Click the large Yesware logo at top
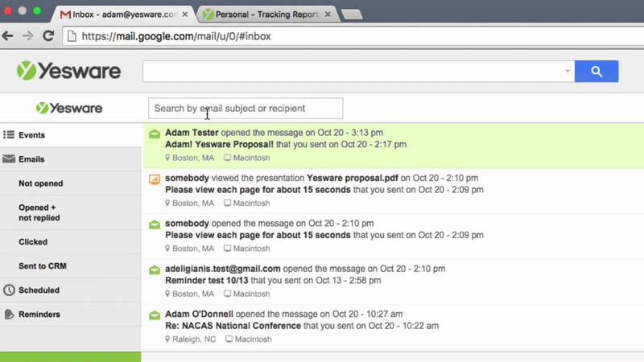This screenshot has width=644, height=362. (68, 71)
